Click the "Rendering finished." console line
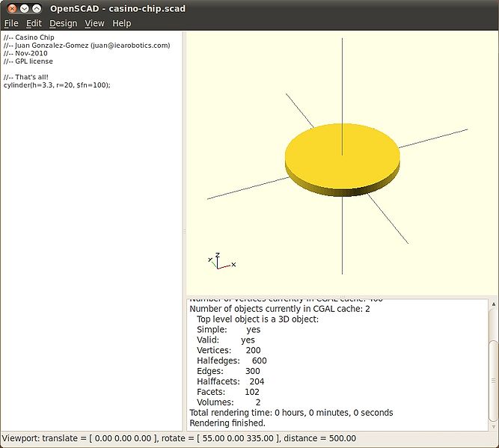Viewport: 499px width, 448px height. click(227, 423)
